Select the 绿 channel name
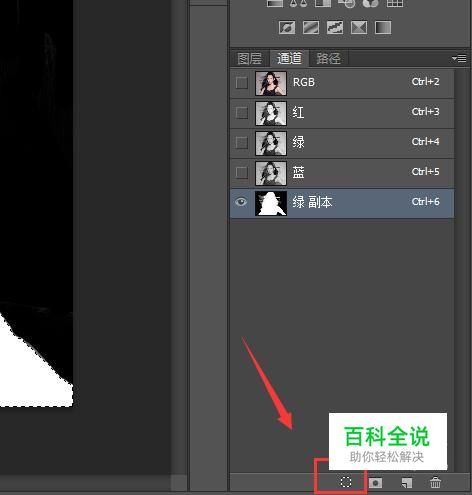The image size is (472, 495). click(x=298, y=142)
